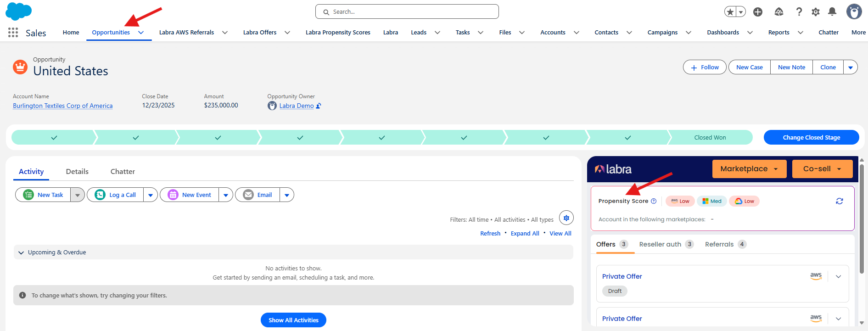Open the Accounts nav dropdown chevron
868x331 pixels.
[x=577, y=33]
